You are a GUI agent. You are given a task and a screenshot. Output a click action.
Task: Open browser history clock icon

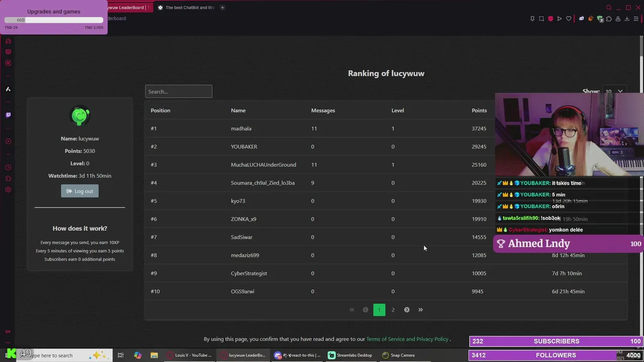pyautogui.click(x=8, y=167)
